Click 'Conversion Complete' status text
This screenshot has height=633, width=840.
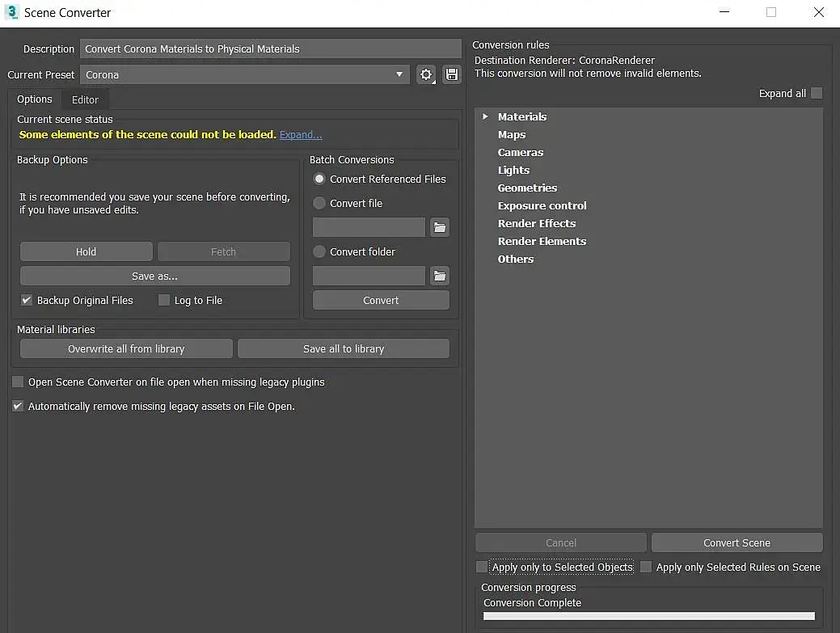[532, 602]
